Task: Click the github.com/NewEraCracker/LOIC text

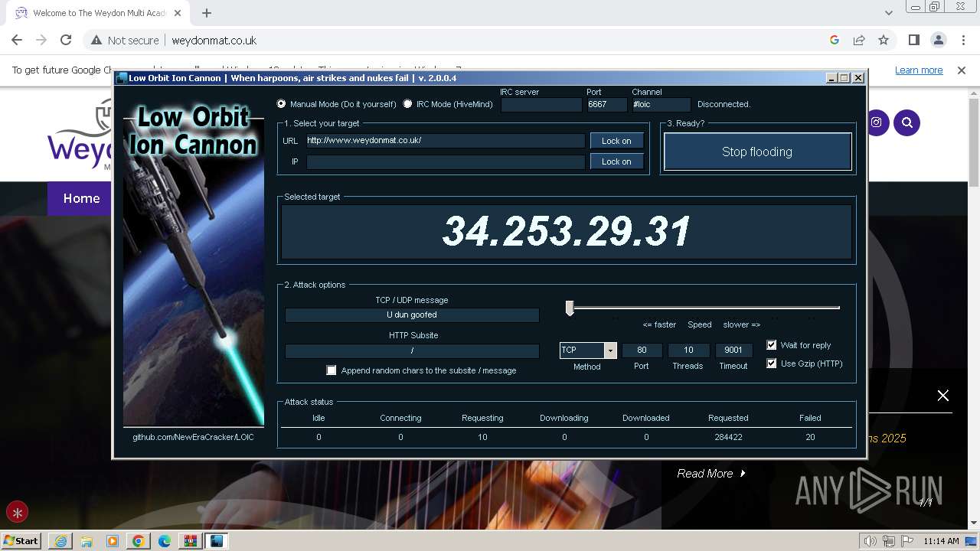Action: [x=193, y=437]
